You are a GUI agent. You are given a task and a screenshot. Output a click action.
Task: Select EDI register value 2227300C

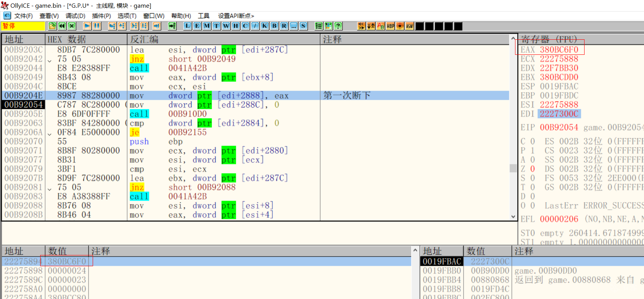click(559, 114)
